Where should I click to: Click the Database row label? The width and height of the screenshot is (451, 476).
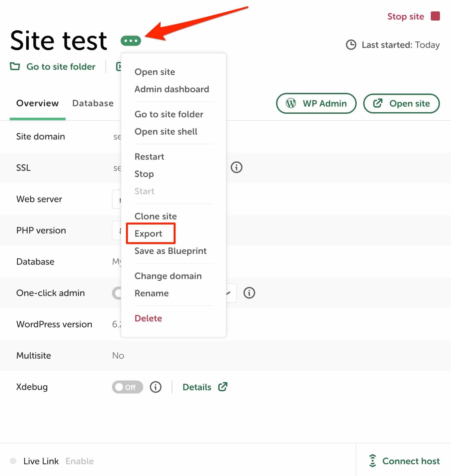click(35, 261)
